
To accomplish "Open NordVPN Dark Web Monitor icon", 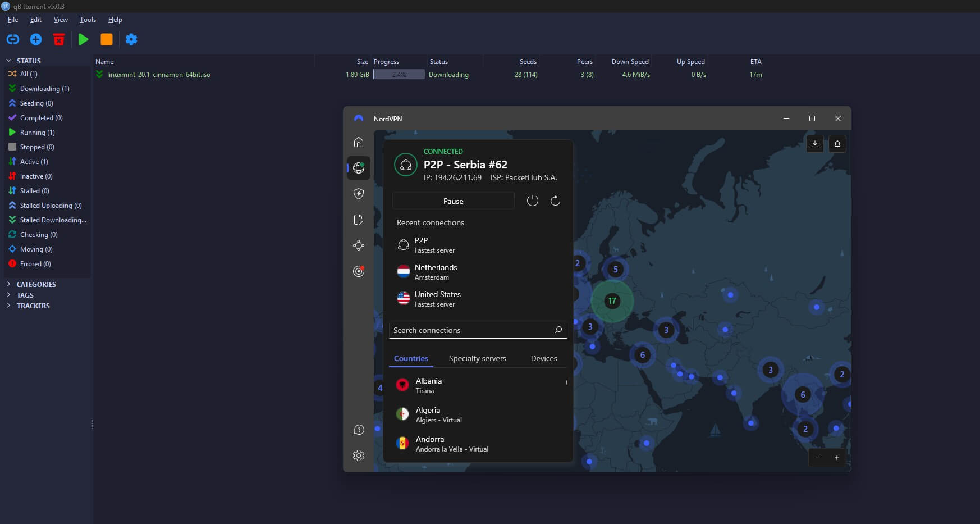I will tap(359, 271).
